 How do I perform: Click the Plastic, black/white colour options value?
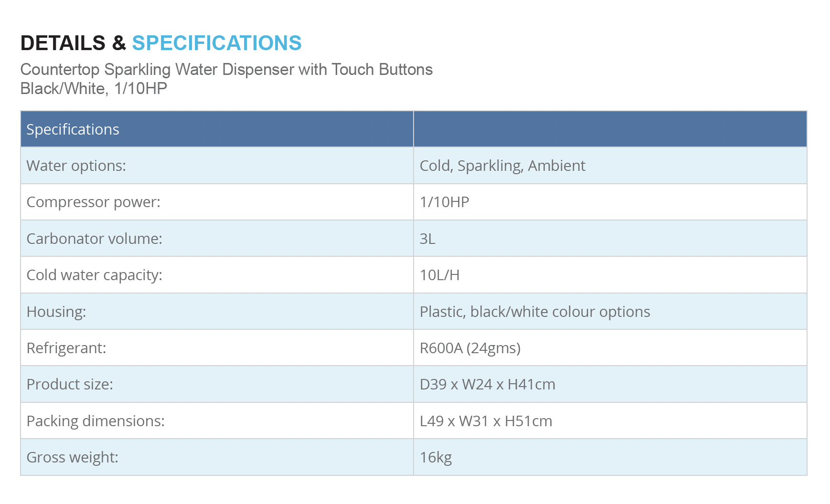[x=535, y=312]
